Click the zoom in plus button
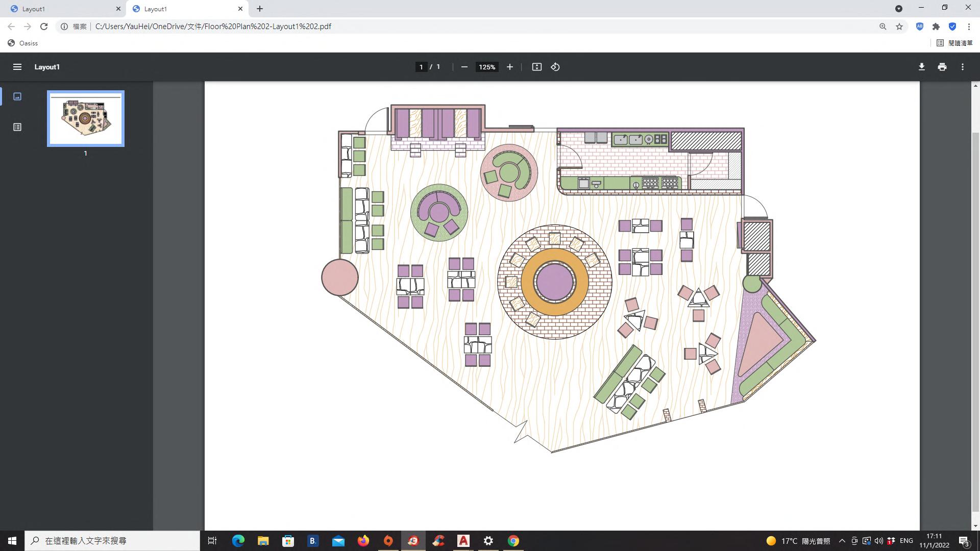Viewport: 980px width, 551px height. pyautogui.click(x=509, y=67)
